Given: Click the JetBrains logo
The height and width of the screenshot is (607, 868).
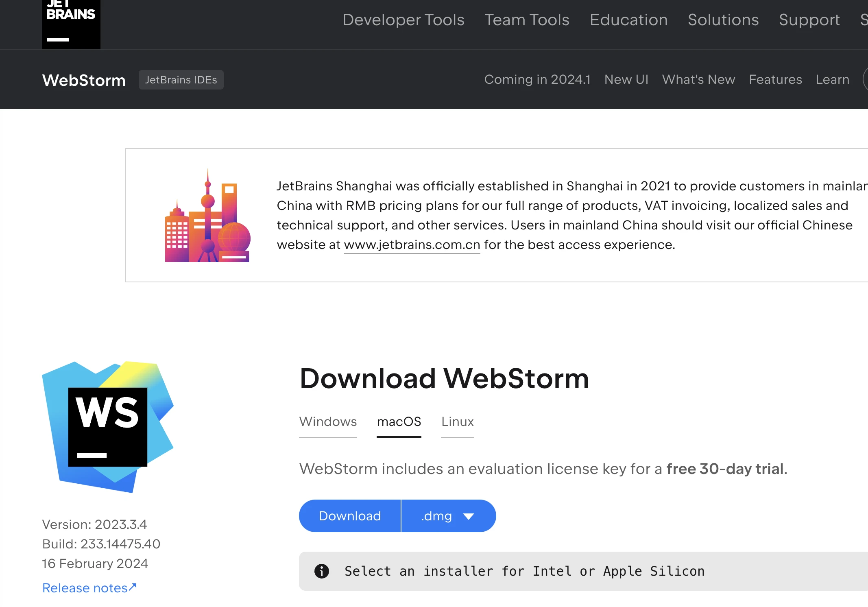Looking at the screenshot, I should (x=71, y=24).
